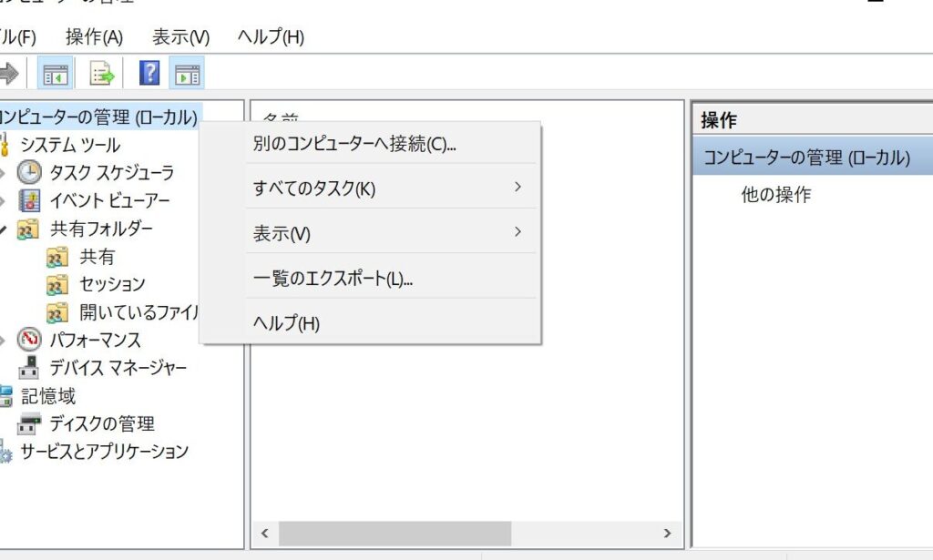Select Disk Management (ディスクの管理) tree item
Viewport: 933px width, 560px height.
point(101,423)
